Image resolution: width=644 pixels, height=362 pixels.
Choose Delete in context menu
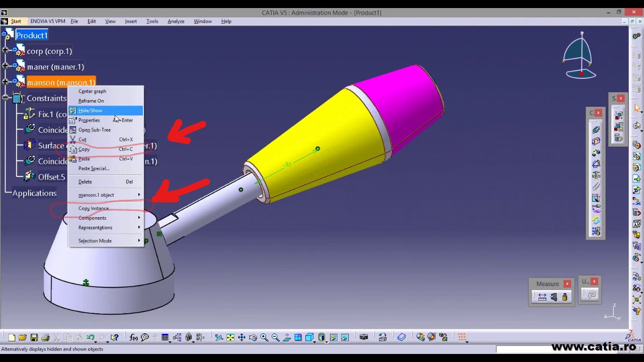coord(106,182)
